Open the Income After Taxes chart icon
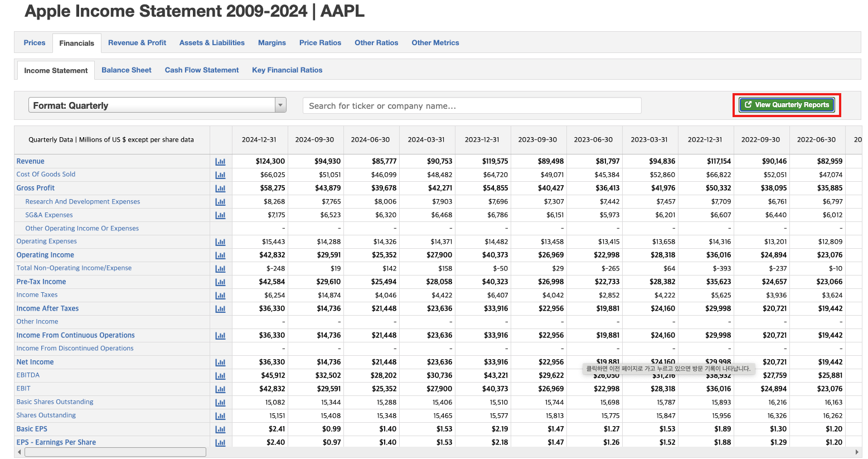This screenshot has width=868, height=459. pos(220,309)
